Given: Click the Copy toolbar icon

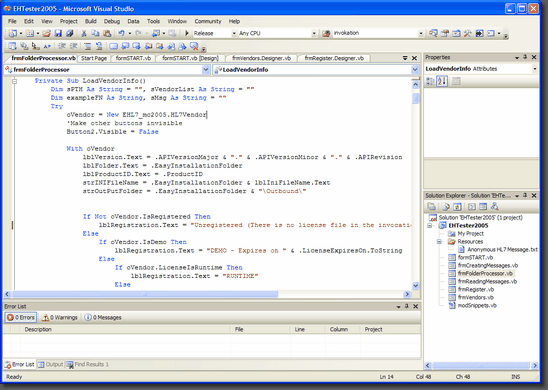Looking at the screenshot, I should pos(95,33).
